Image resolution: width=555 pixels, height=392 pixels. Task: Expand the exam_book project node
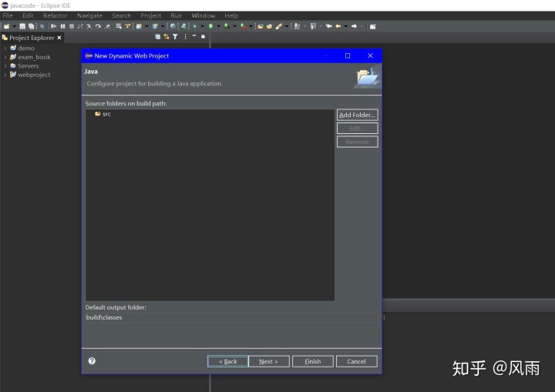click(x=5, y=57)
